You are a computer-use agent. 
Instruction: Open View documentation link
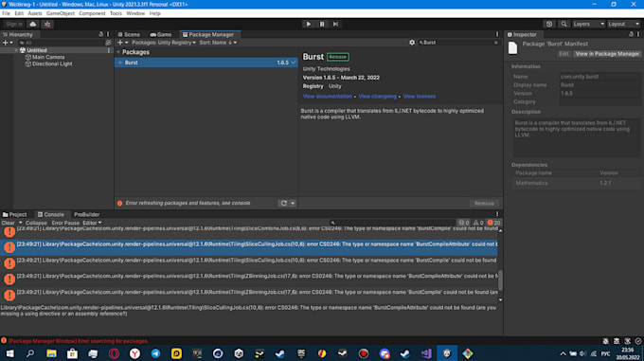pyautogui.click(x=328, y=97)
